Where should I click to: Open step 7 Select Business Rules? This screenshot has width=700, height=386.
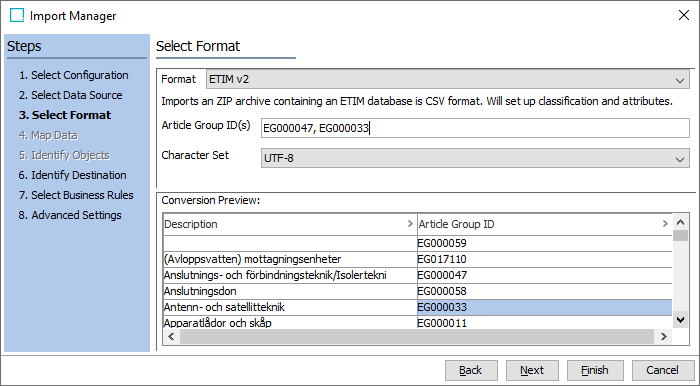(x=76, y=195)
